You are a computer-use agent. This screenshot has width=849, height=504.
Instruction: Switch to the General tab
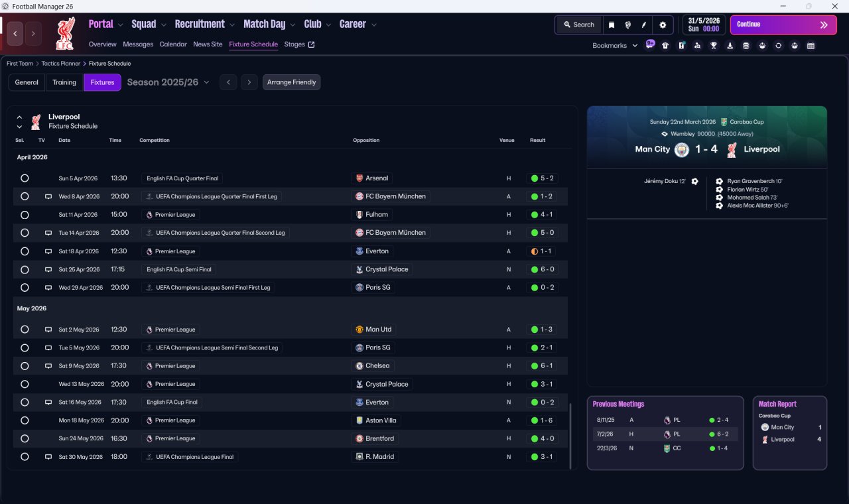(27, 82)
